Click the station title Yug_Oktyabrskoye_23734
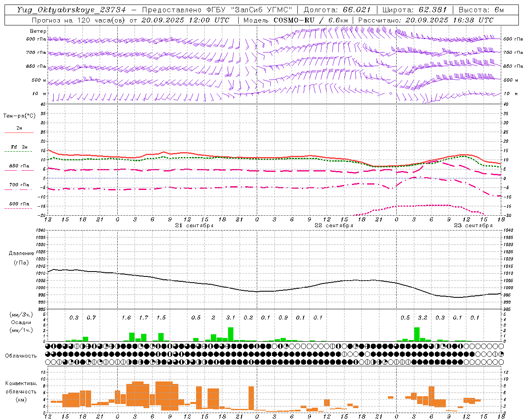 [71, 10]
